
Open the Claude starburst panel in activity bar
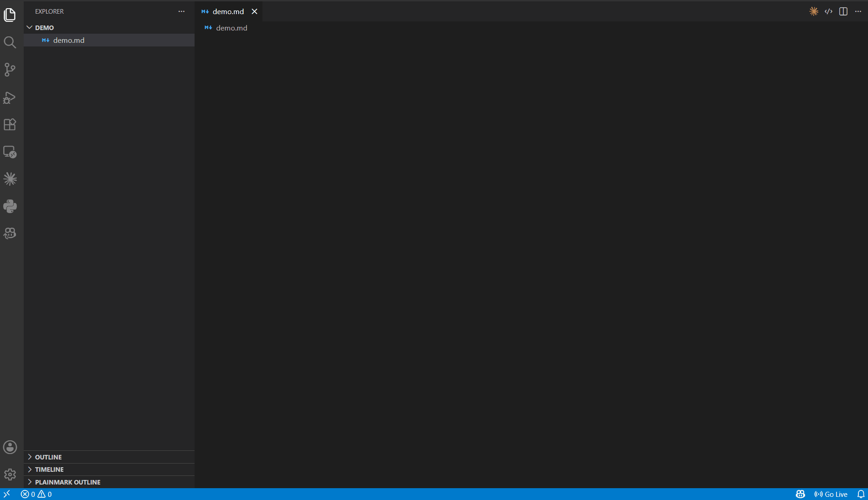(10, 179)
